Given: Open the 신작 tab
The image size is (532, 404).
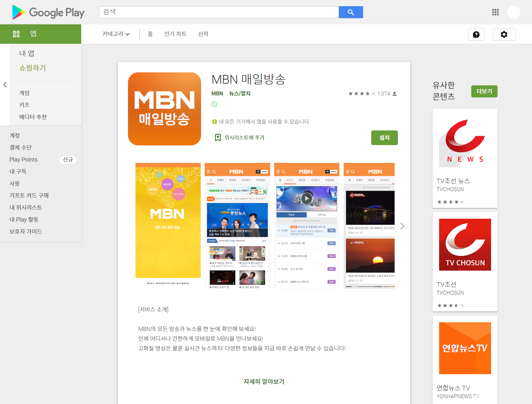Looking at the screenshot, I should pos(203,34).
